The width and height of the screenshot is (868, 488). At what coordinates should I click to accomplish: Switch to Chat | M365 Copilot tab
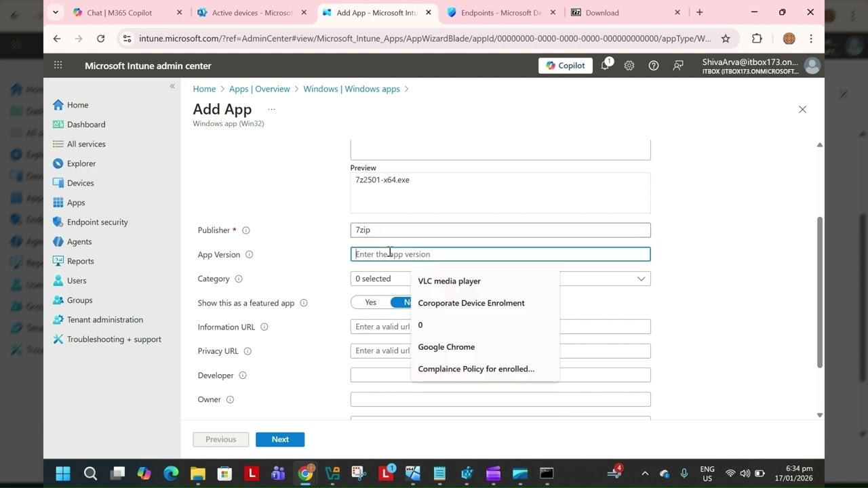click(x=127, y=12)
